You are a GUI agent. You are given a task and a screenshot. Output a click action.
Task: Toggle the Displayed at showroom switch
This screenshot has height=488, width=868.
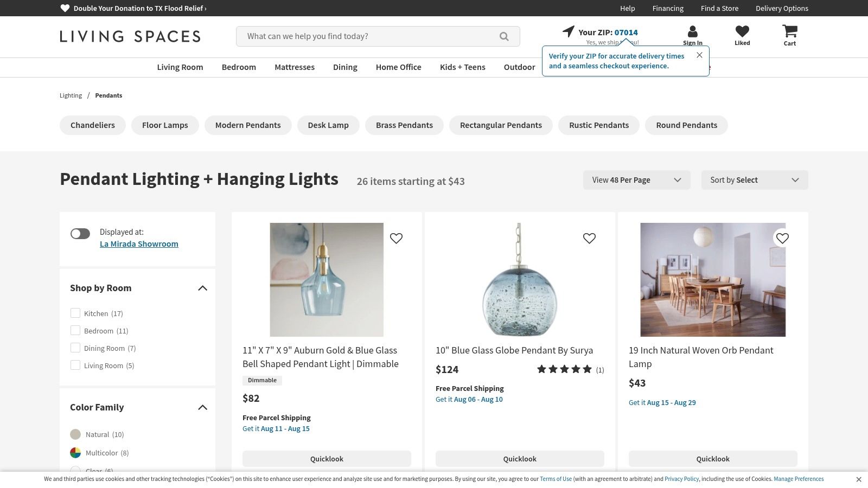pyautogui.click(x=80, y=234)
